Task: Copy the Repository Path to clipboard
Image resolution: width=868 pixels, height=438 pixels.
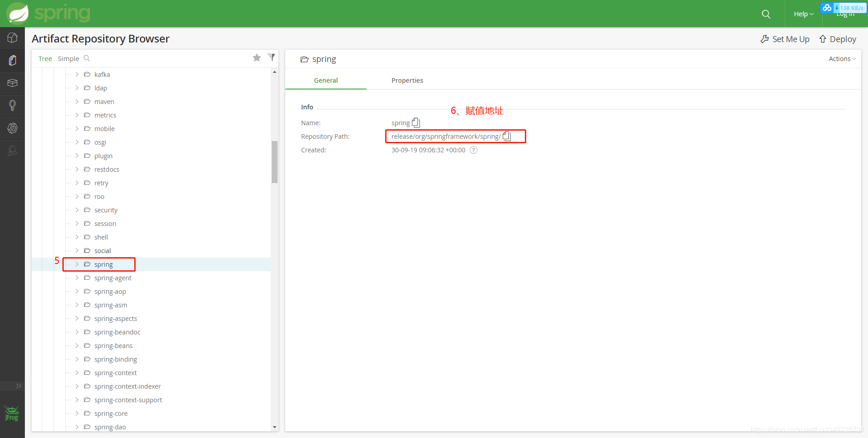Action: point(507,136)
